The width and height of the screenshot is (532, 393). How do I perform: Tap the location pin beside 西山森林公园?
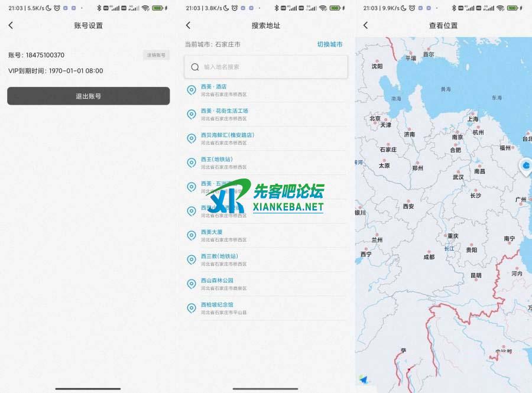(191, 284)
